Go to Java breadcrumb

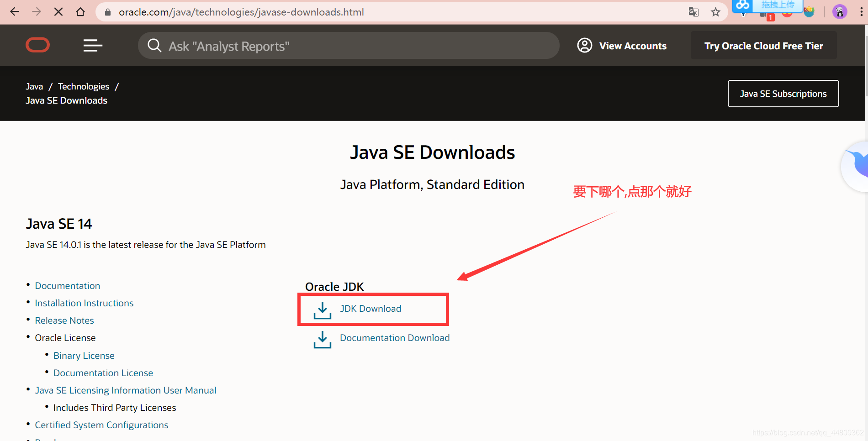click(x=34, y=86)
